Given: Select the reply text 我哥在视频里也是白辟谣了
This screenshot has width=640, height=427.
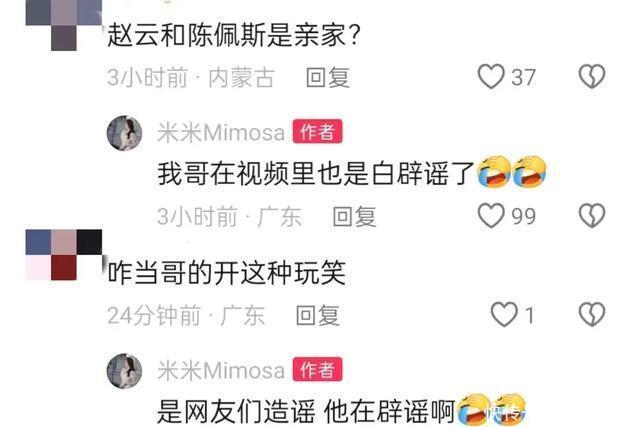Looking at the screenshot, I should tap(316, 173).
